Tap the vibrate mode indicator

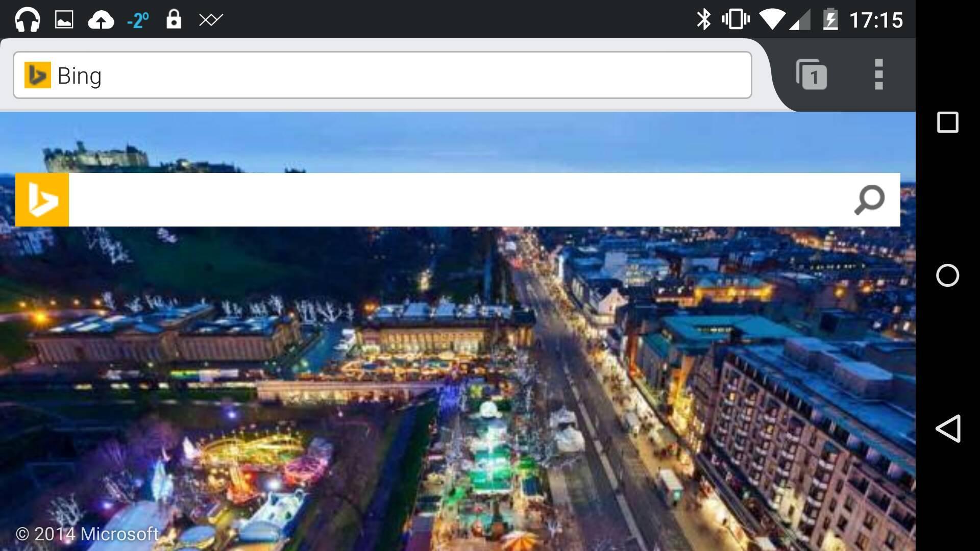(737, 19)
